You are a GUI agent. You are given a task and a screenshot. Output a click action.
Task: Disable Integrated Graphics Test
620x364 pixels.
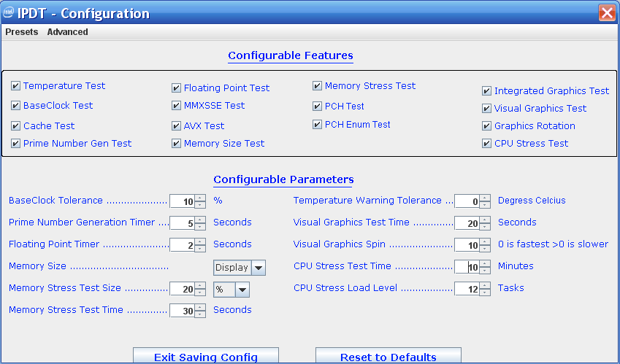coord(487,91)
